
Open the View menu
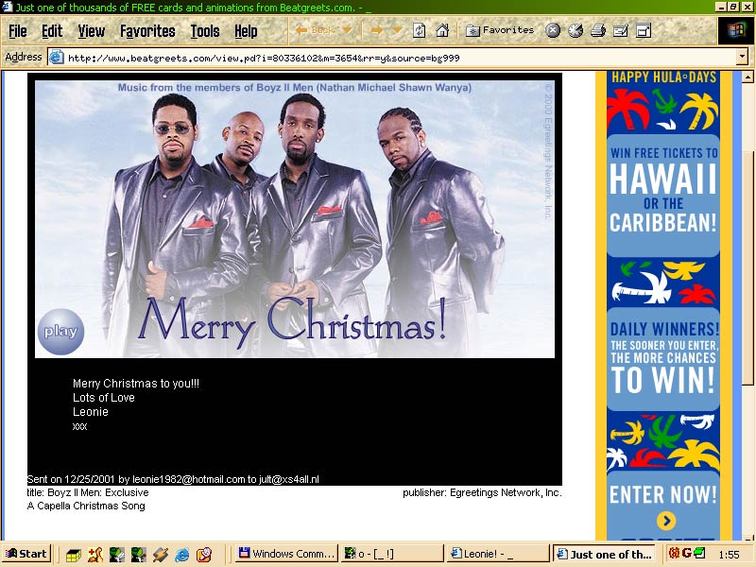[x=91, y=31]
